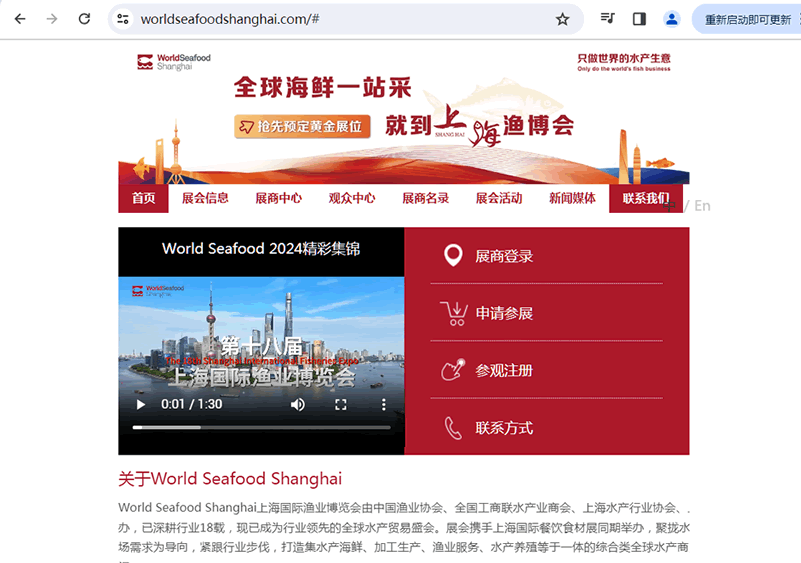
Task: Open the media control icon in toolbar
Action: tap(607, 19)
